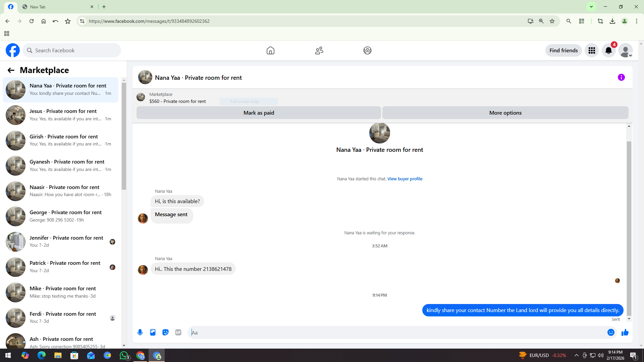Open the Chrome tab search dropdown
The image size is (644, 362).
click(x=591, y=7)
